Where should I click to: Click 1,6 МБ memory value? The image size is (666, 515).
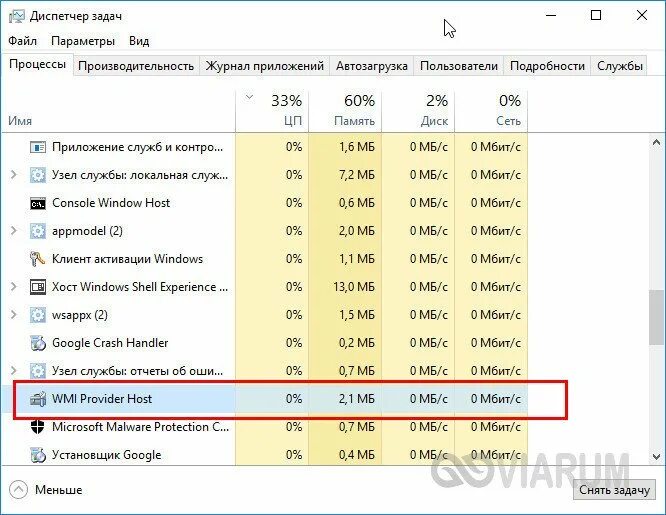click(357, 147)
